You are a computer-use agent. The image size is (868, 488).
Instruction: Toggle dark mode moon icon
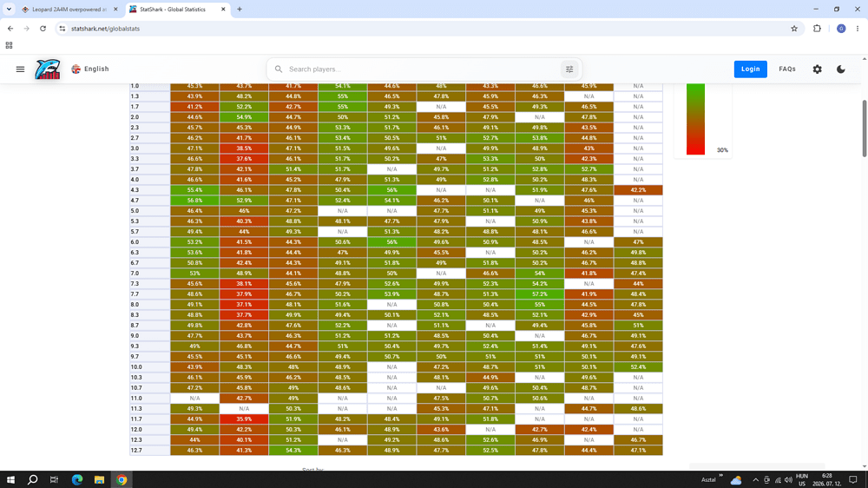coord(841,69)
